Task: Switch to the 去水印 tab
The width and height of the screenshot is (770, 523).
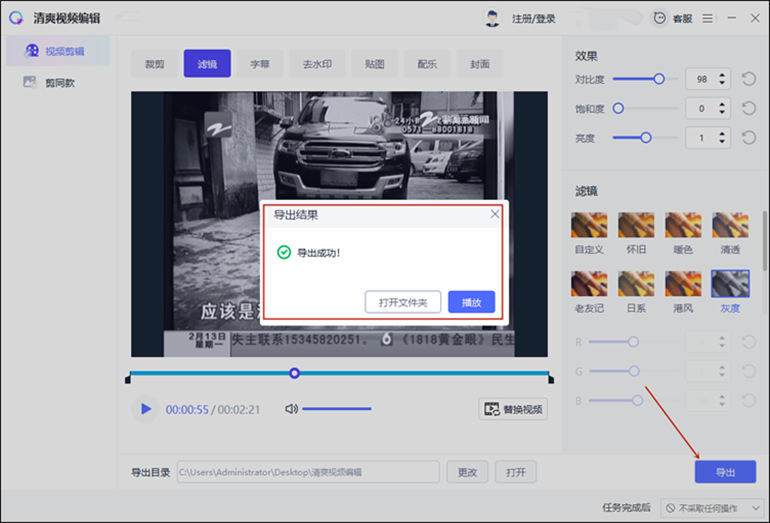Action: [317, 64]
